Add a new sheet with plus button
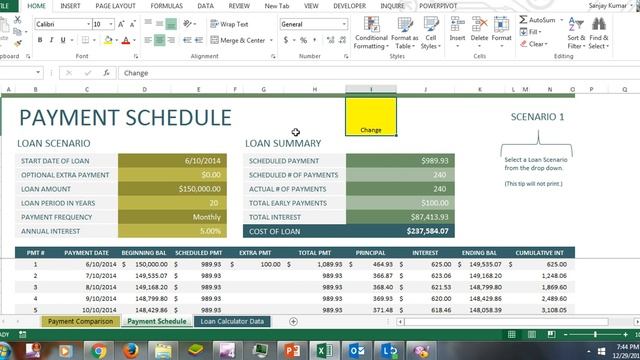 tap(293, 322)
